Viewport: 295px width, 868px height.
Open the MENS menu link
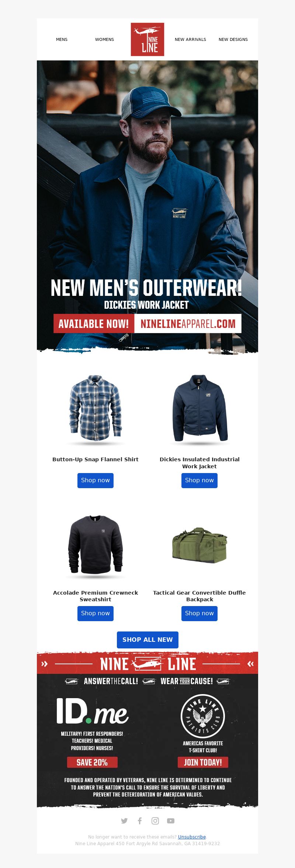(62, 39)
